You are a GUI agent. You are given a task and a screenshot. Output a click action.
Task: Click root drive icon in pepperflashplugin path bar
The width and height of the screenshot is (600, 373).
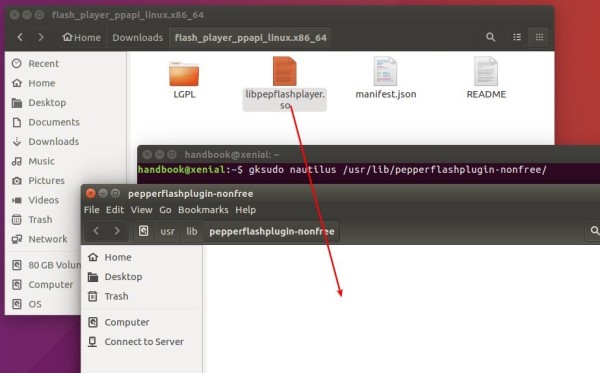pos(143,231)
